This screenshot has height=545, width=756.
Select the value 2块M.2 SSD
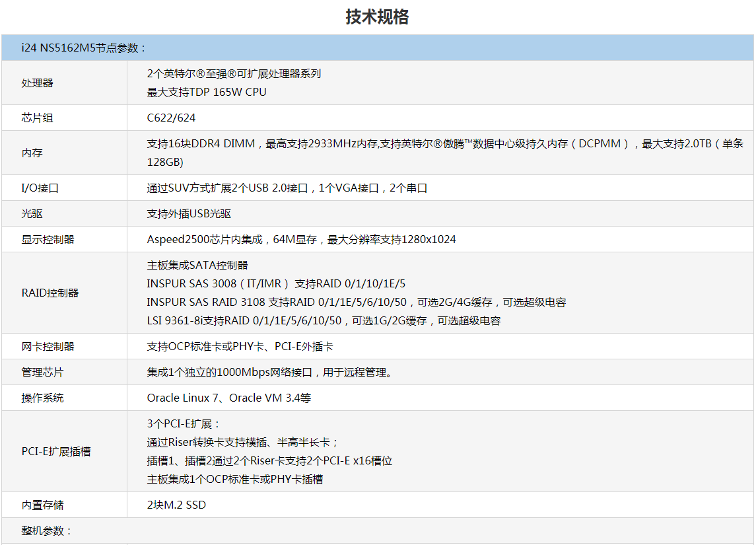176,505
